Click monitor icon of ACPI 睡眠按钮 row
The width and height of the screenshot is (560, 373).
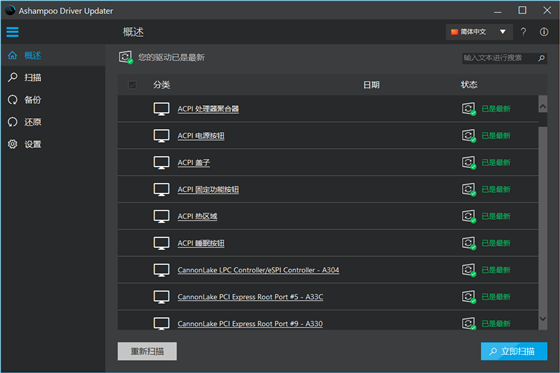pyautogui.click(x=161, y=243)
